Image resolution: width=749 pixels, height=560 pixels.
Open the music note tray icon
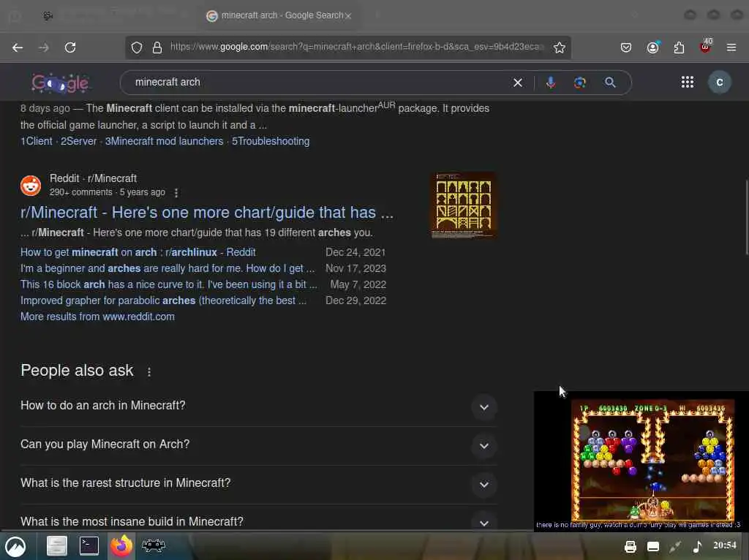coord(697,546)
